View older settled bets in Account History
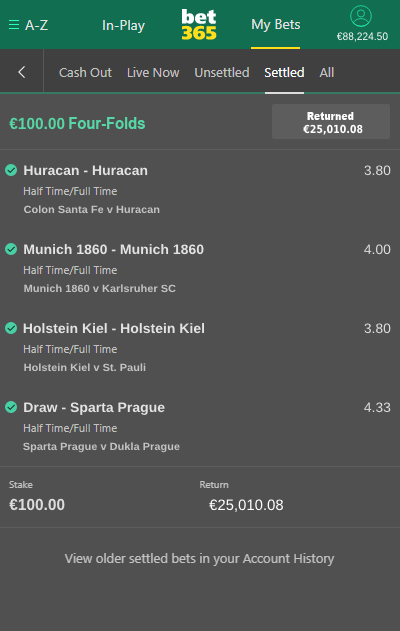Viewport: 400px width, 631px height. coord(200,559)
